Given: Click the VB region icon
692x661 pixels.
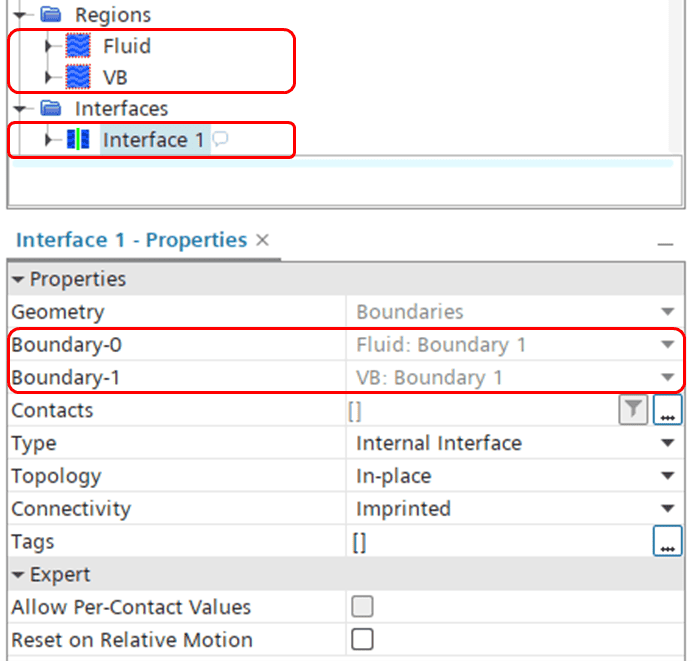Looking at the screenshot, I should [x=78, y=77].
